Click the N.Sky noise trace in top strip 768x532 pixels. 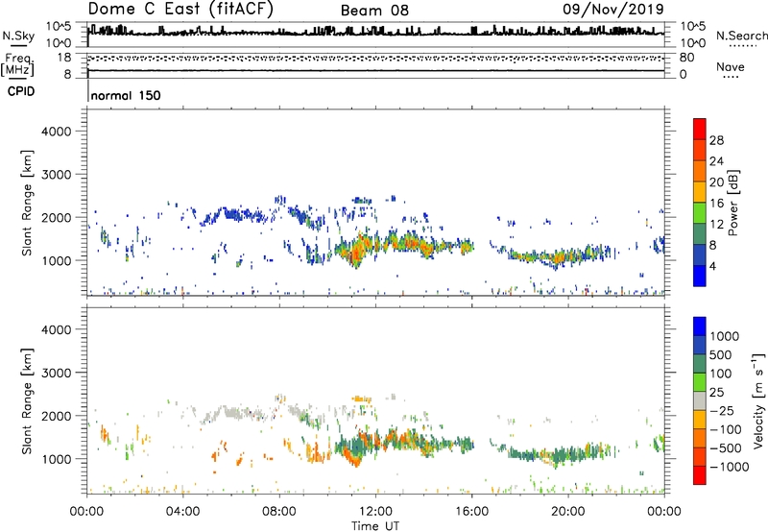(375, 34)
